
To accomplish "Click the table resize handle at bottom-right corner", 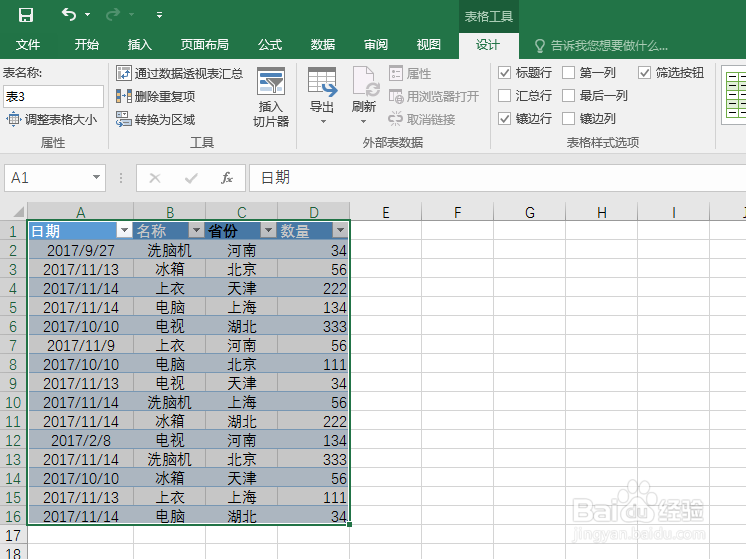I will pos(350,524).
